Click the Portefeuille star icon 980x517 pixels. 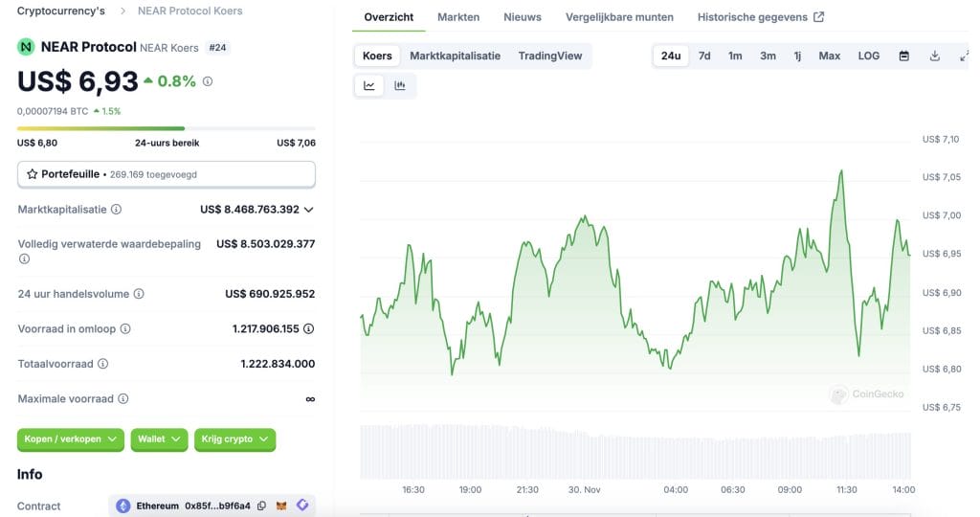point(32,174)
